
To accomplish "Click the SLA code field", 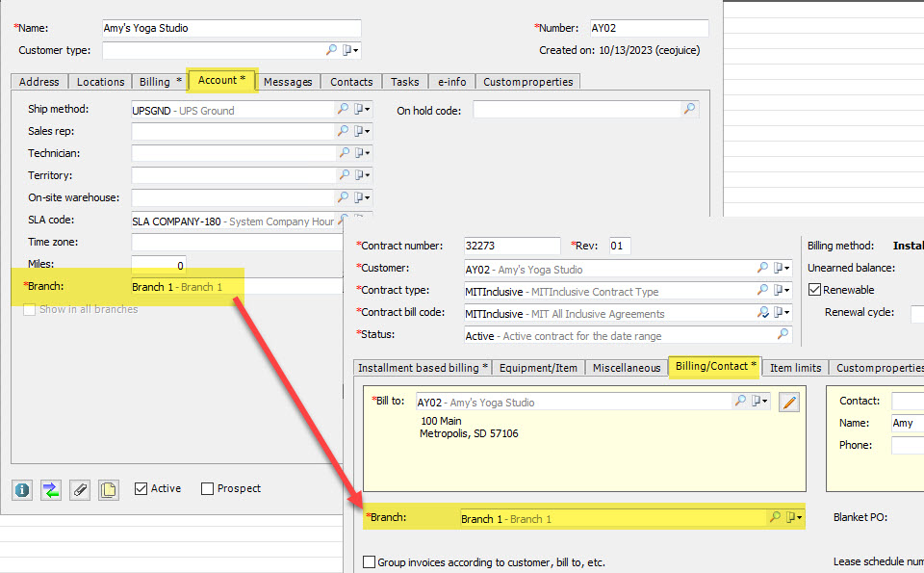I will (235, 221).
